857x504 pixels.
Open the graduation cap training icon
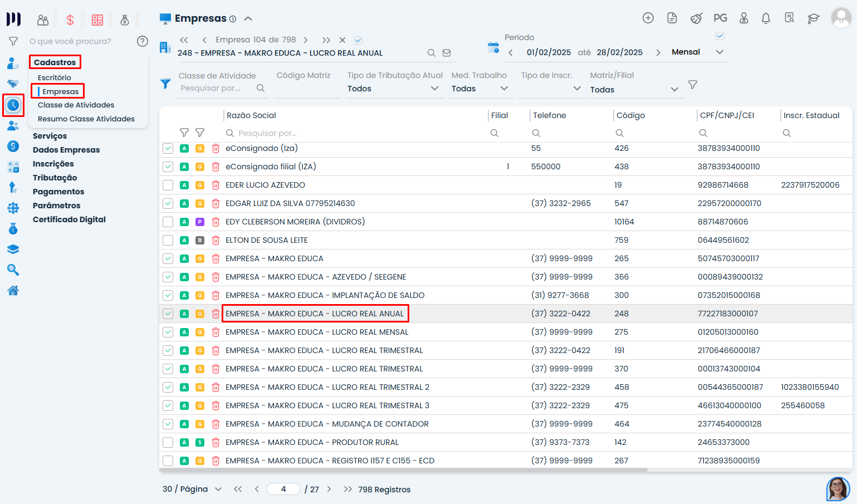(813, 18)
